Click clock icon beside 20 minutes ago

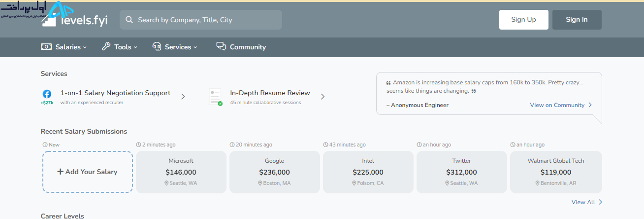click(x=232, y=145)
